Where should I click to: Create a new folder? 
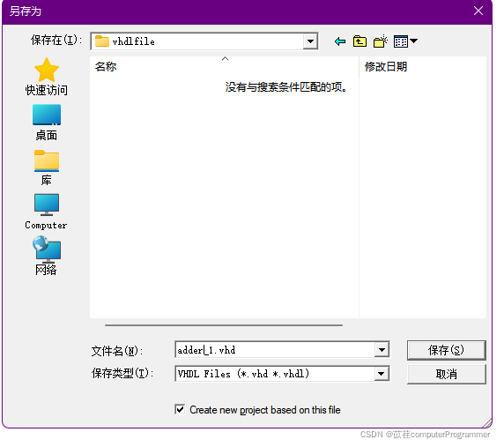click(381, 41)
